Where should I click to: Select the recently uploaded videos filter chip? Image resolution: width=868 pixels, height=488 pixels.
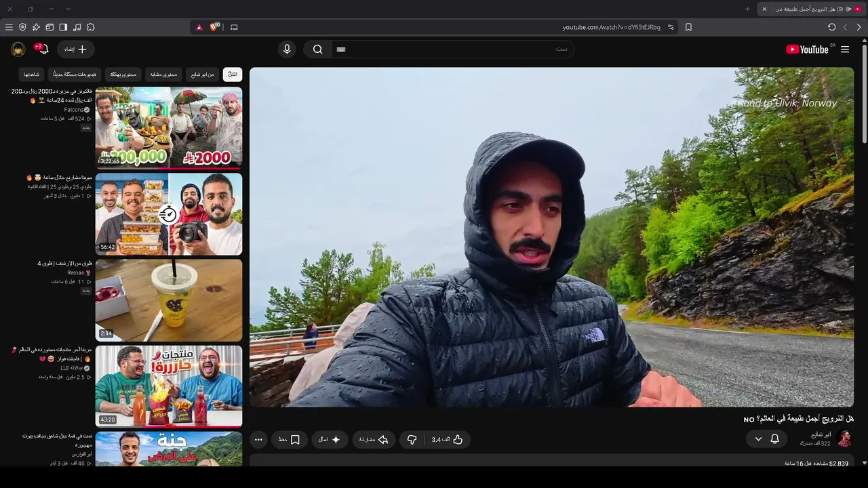75,74
